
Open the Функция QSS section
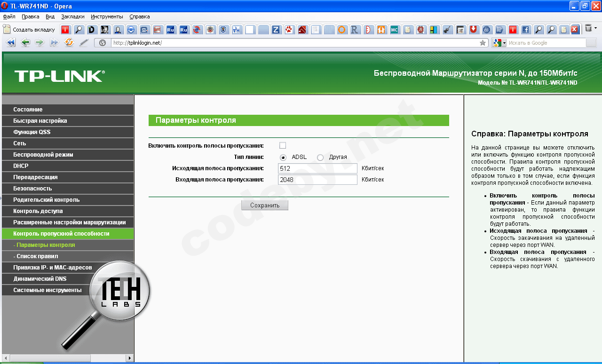68,132
